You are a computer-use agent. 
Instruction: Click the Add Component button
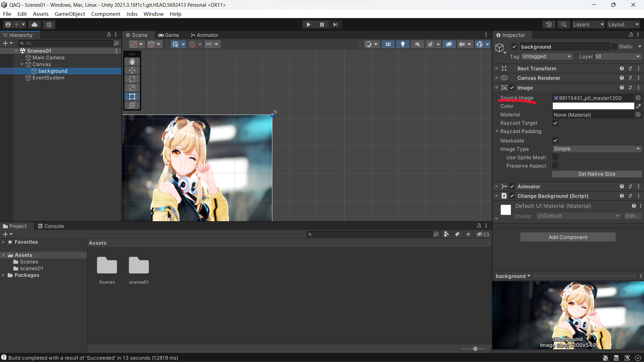coord(568,237)
